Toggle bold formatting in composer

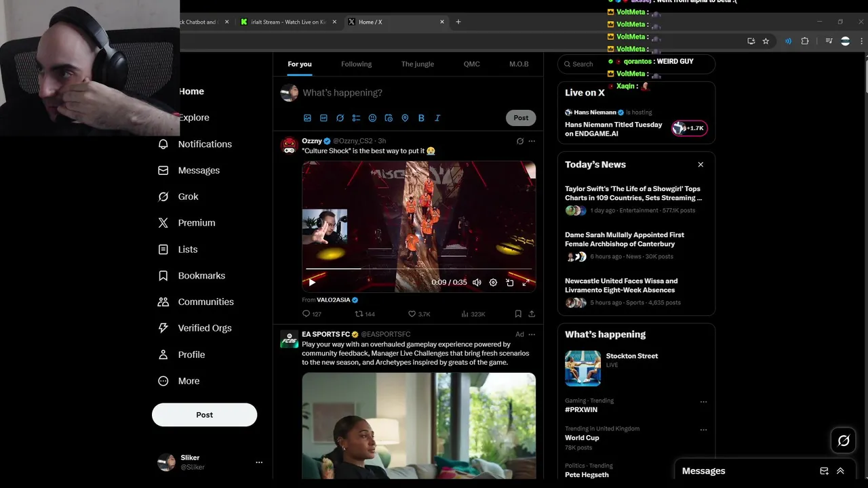pos(421,118)
